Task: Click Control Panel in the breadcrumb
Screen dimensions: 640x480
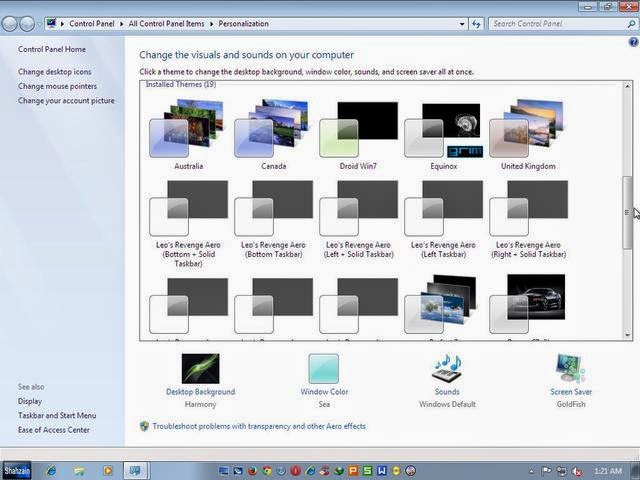Action: click(92, 24)
